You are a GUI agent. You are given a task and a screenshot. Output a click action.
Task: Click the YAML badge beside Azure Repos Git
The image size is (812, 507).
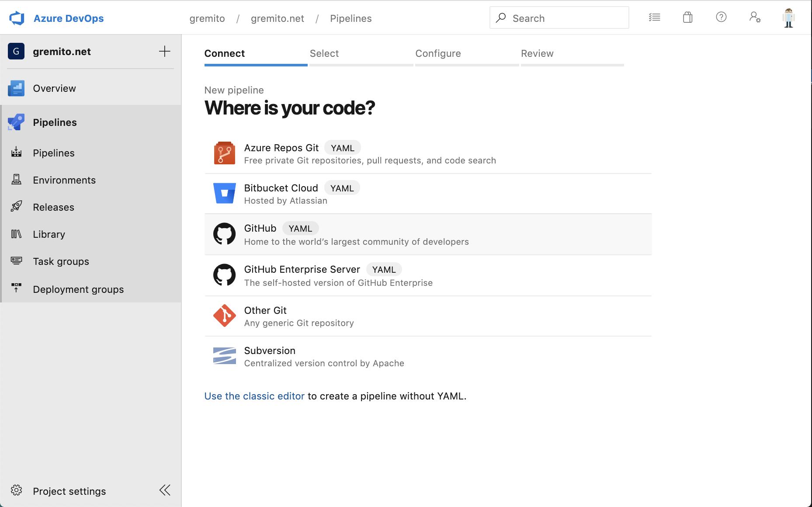343,148
